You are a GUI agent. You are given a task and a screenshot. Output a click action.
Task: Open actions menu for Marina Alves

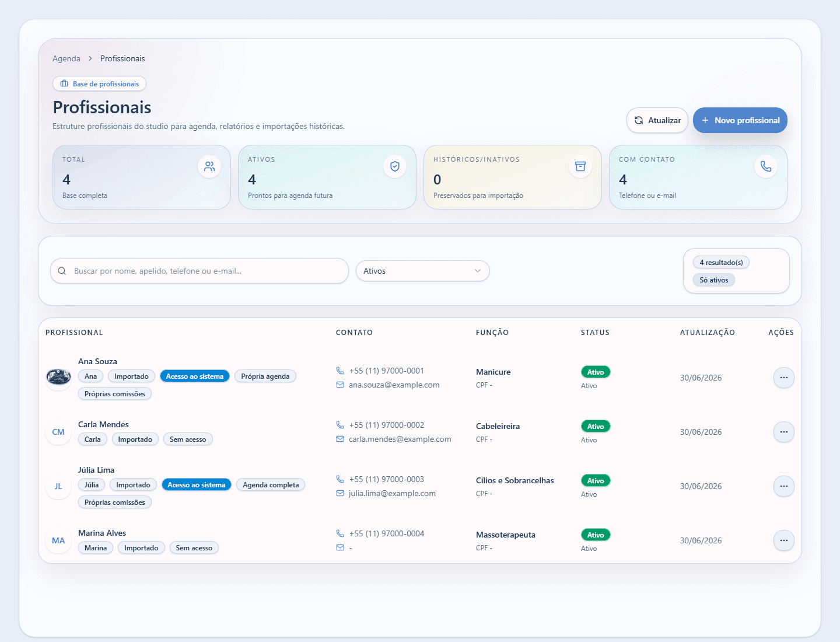click(784, 540)
